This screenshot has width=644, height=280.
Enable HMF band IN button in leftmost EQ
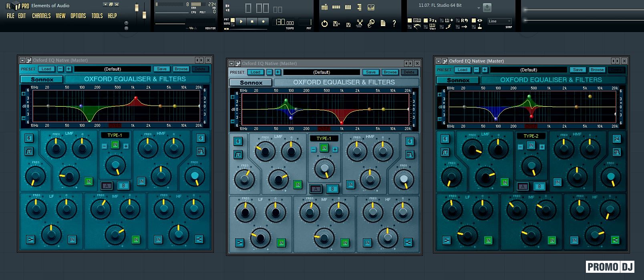[141, 181]
